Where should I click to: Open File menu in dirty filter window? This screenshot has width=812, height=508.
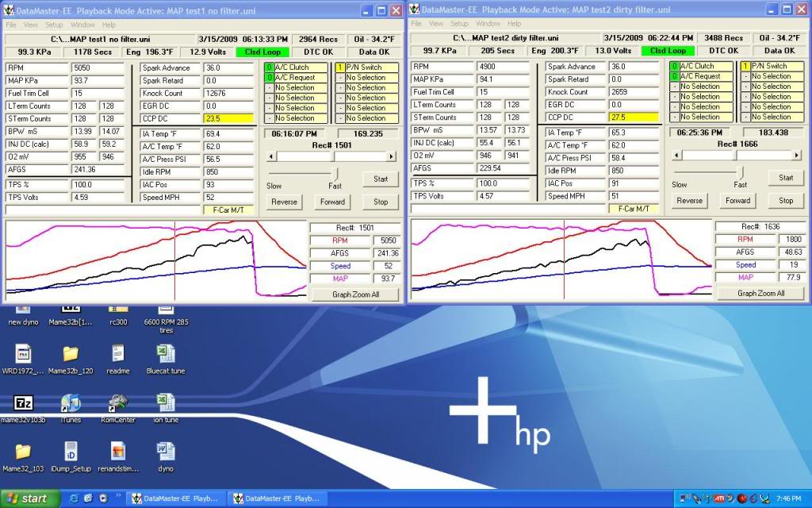[x=416, y=23]
